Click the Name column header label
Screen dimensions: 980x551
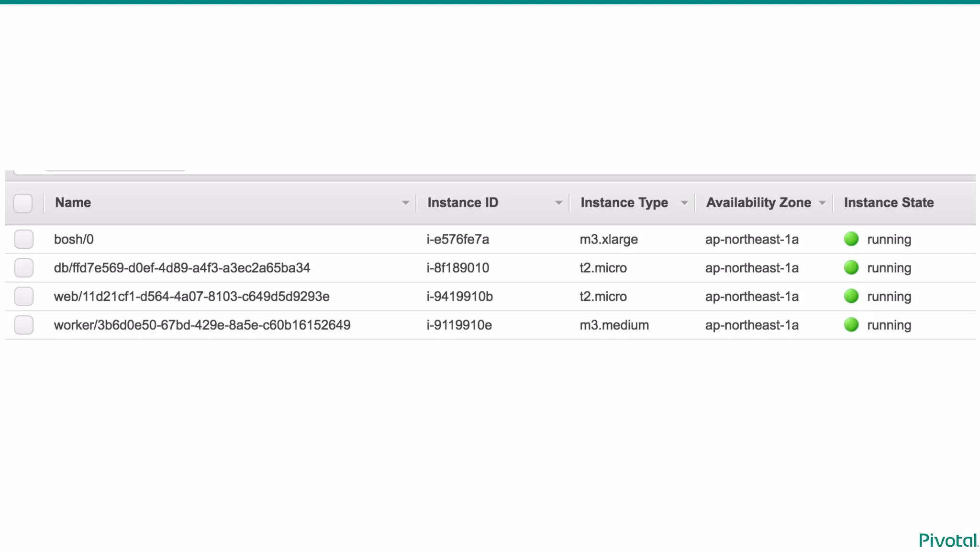73,203
